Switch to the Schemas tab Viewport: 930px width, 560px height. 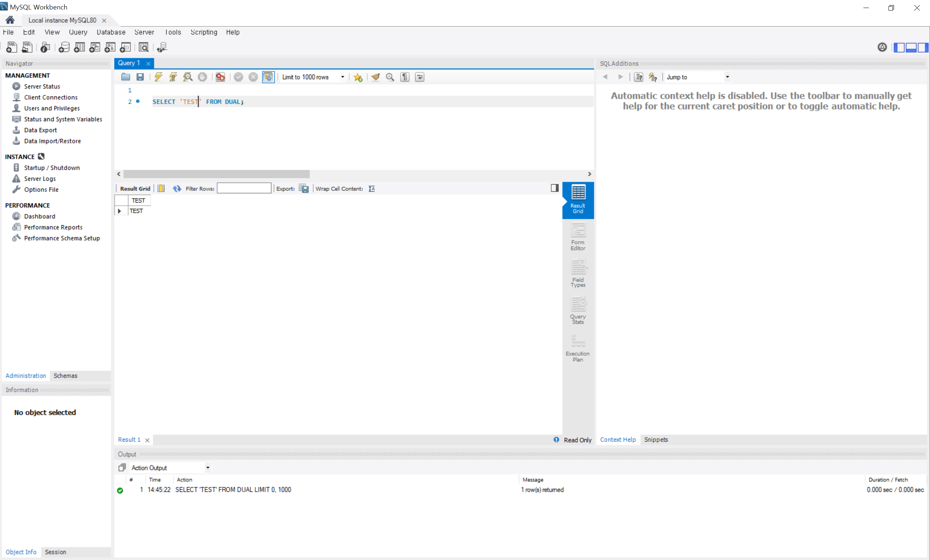coord(65,376)
